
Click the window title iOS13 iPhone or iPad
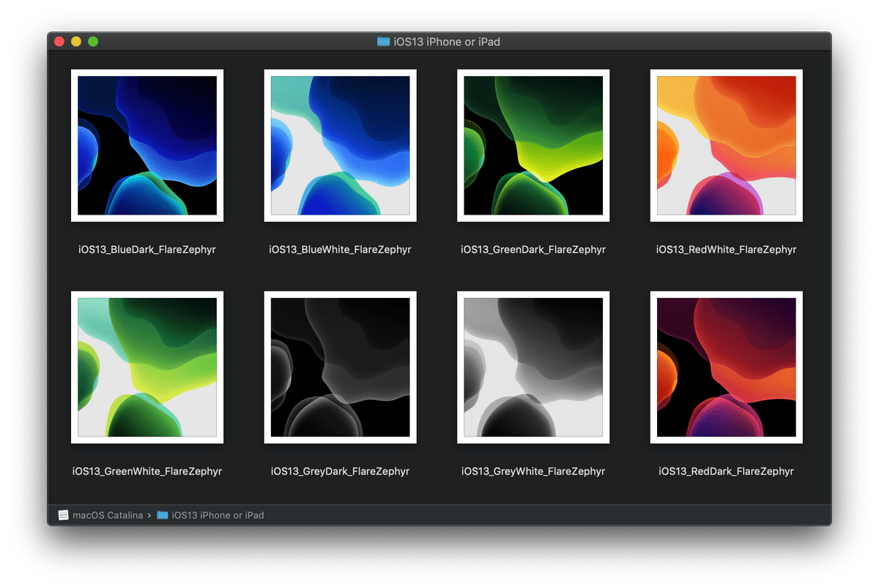tap(447, 42)
